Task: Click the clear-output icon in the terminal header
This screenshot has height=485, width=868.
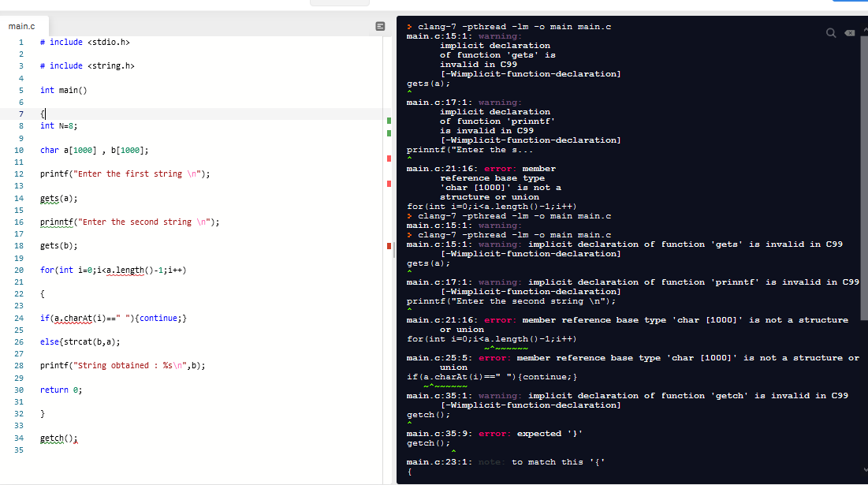Action: point(849,32)
